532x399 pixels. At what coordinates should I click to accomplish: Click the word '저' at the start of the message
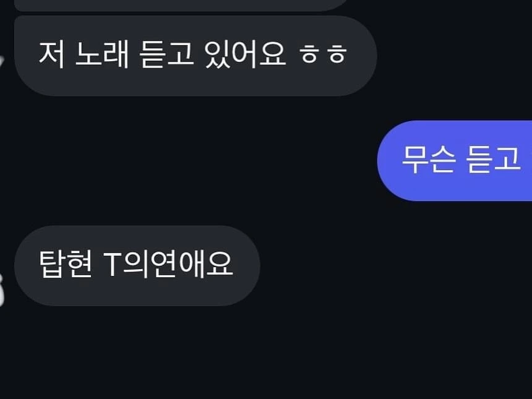pos(51,54)
